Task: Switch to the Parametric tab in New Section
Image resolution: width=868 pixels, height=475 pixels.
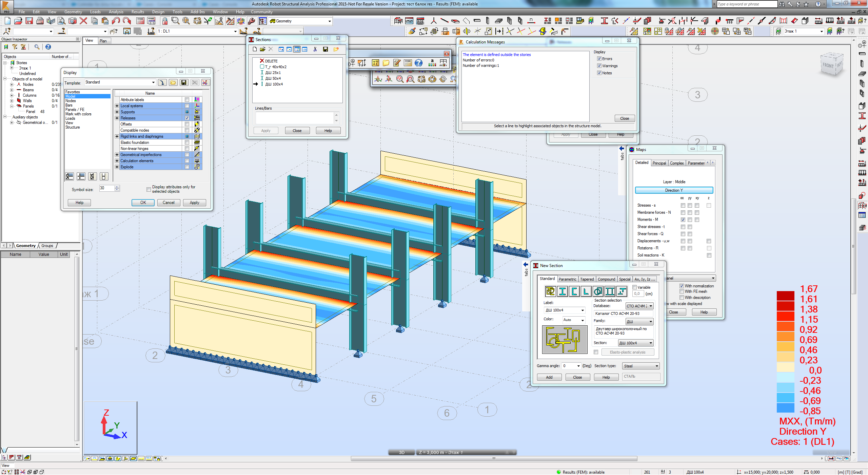Action: click(568, 279)
